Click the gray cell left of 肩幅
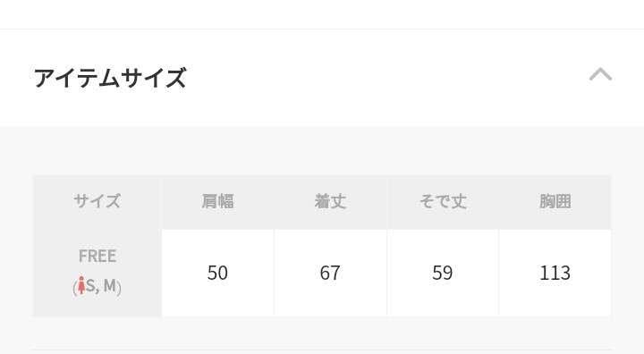 click(97, 202)
